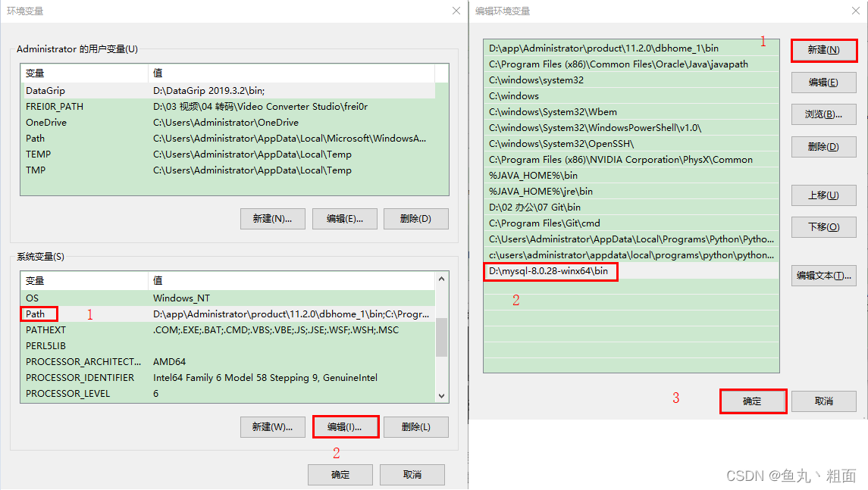868x490 pixels.
Task: Click the system variables scrollbar thumb
Action: pyautogui.click(x=441, y=337)
